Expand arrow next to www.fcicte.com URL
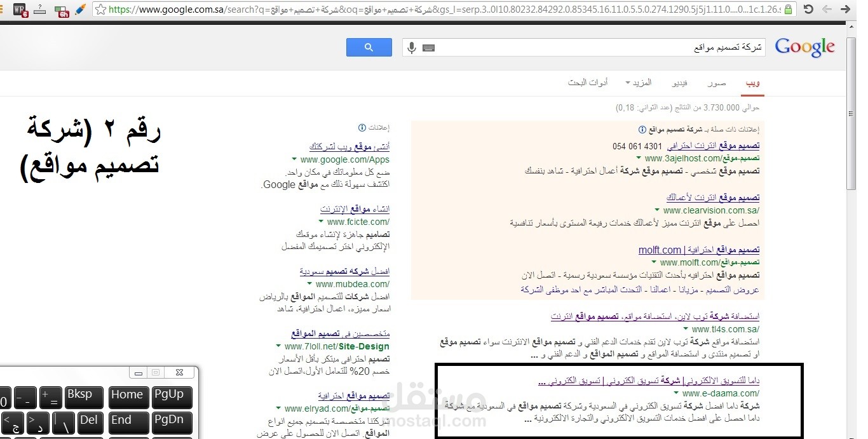 point(320,222)
